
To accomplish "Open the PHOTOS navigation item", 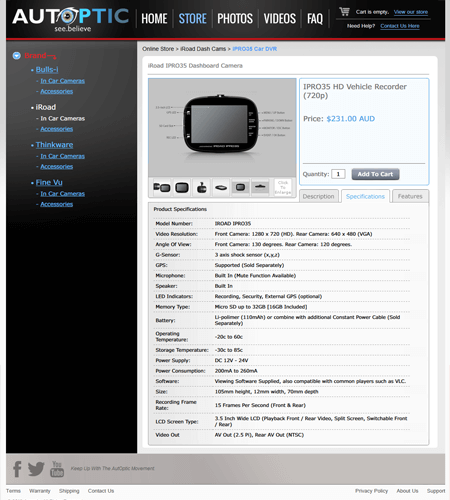I will (235, 19).
